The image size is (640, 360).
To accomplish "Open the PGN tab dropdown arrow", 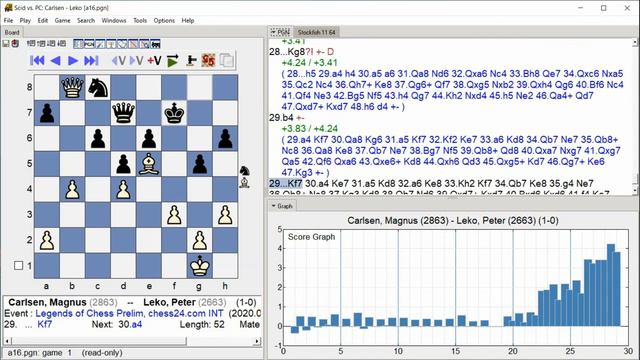I will (x=274, y=31).
